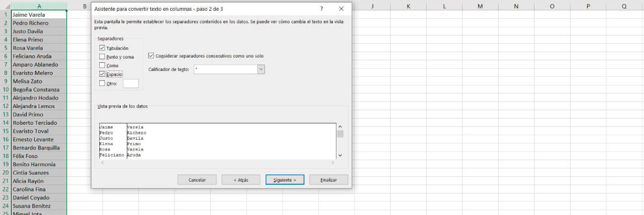
Task: Enable the Otro custom separator checkbox
Action: (102, 83)
